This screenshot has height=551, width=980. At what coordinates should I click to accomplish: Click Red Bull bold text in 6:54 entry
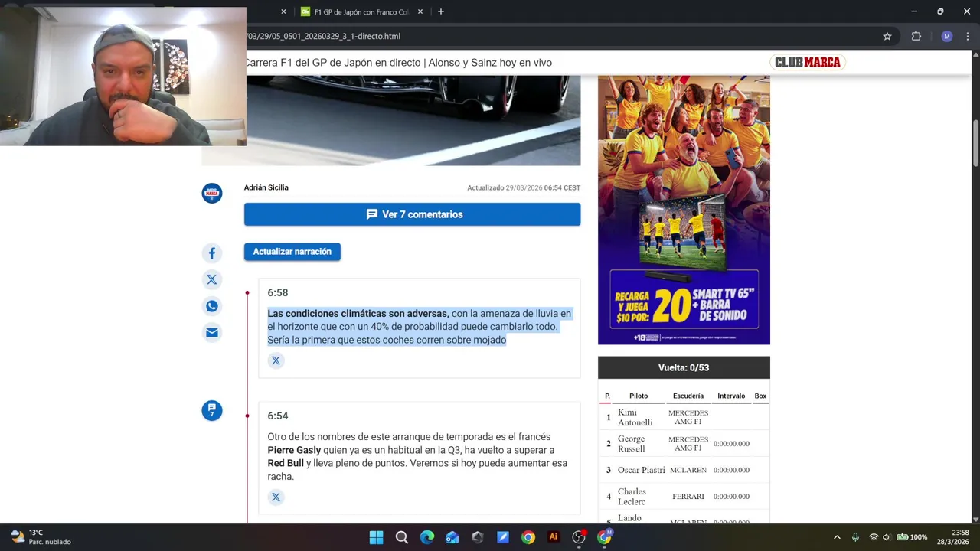click(286, 463)
